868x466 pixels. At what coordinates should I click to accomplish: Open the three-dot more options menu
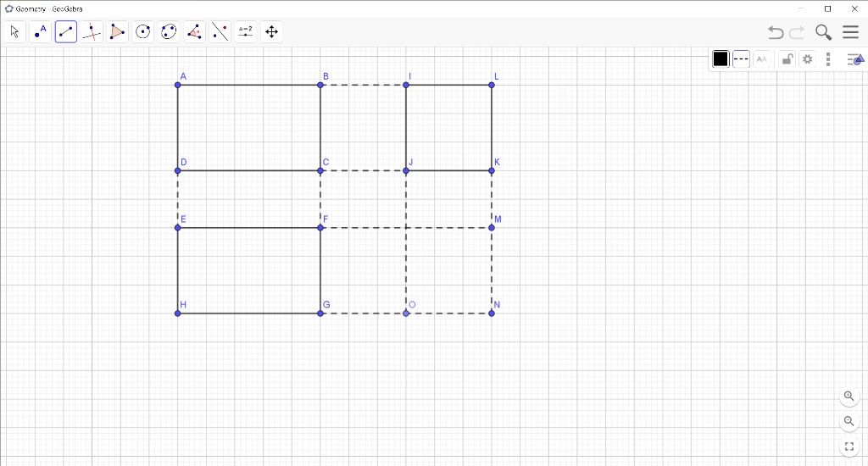coord(828,58)
